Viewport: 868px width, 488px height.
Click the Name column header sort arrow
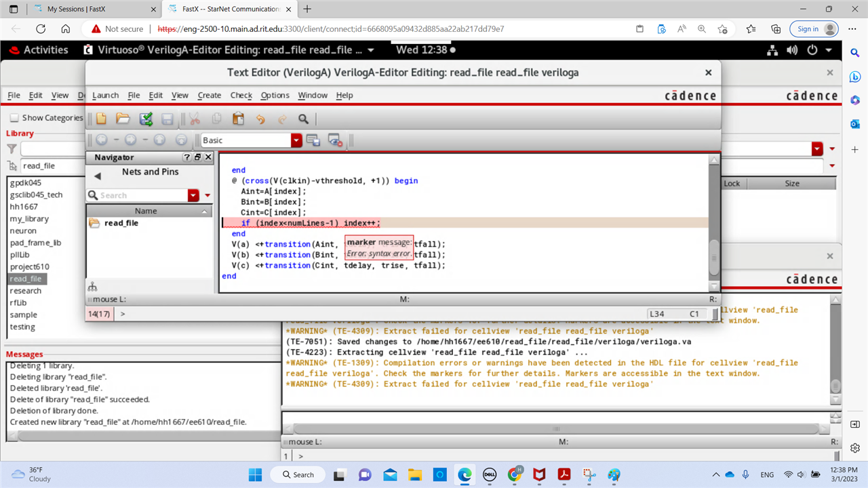205,211
